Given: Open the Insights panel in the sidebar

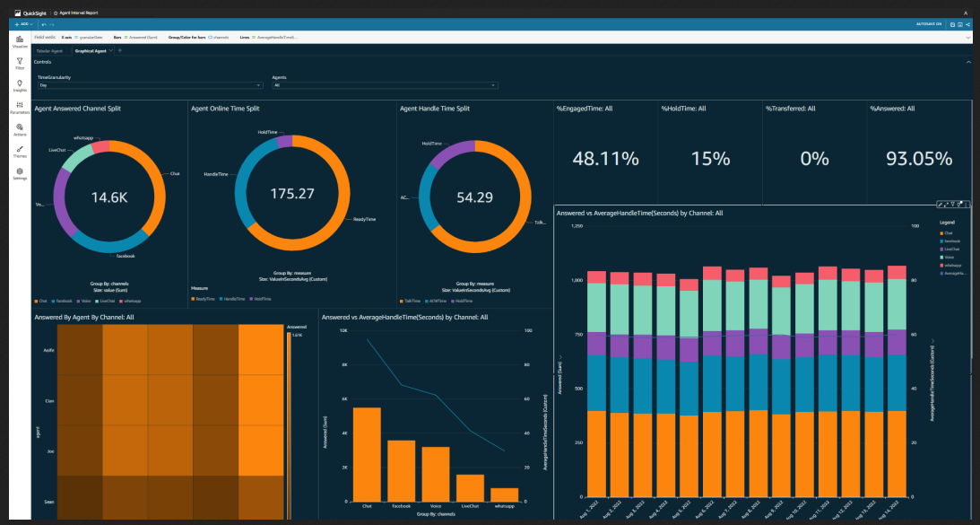Looking at the screenshot, I should pyautogui.click(x=20, y=86).
